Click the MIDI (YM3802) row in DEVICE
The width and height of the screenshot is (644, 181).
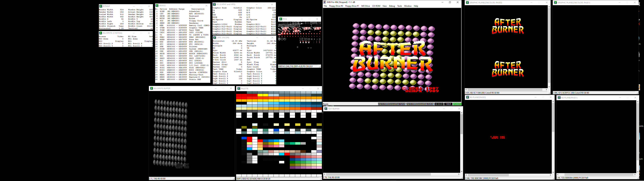point(183,70)
